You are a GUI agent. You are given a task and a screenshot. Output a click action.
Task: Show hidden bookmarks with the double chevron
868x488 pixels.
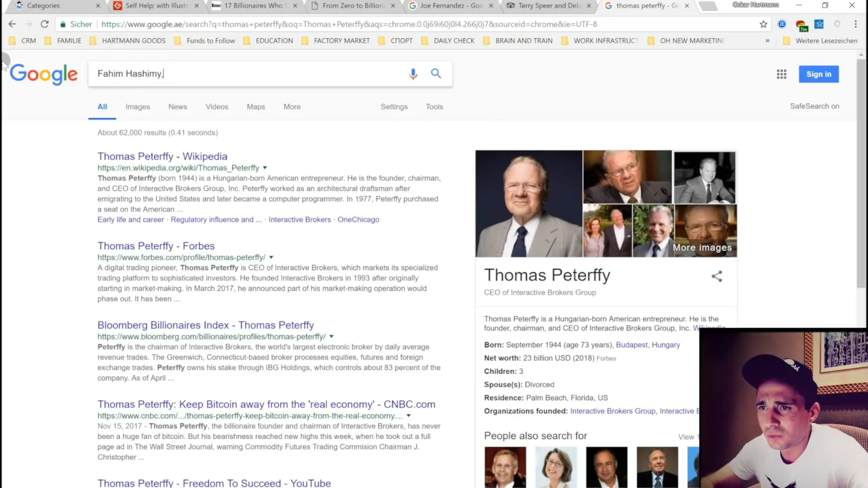[x=767, y=41]
